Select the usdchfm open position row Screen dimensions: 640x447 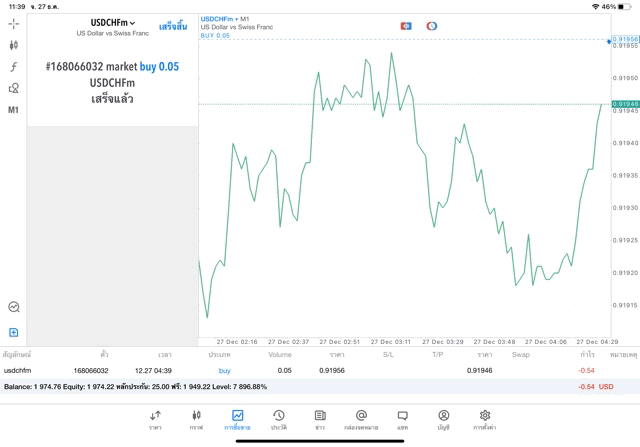click(300, 370)
